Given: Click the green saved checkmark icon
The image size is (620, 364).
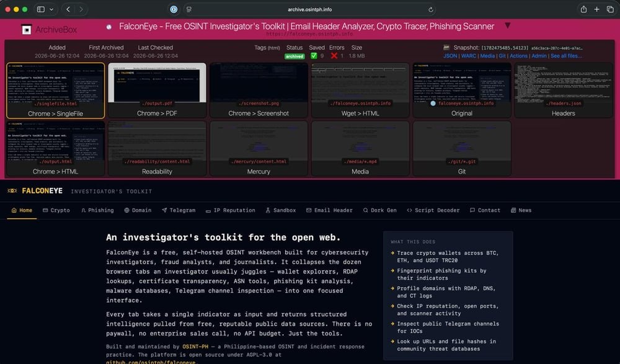Looking at the screenshot, I should [314, 56].
